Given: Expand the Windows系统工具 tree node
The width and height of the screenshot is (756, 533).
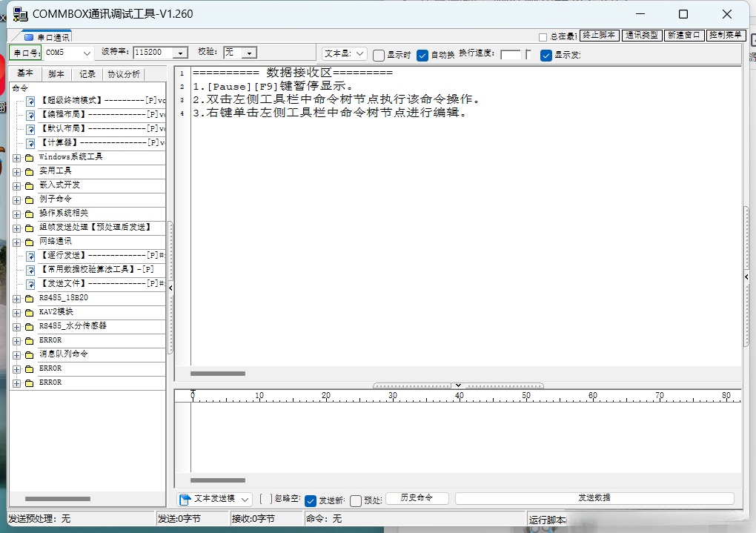Looking at the screenshot, I should pyautogui.click(x=17, y=158).
